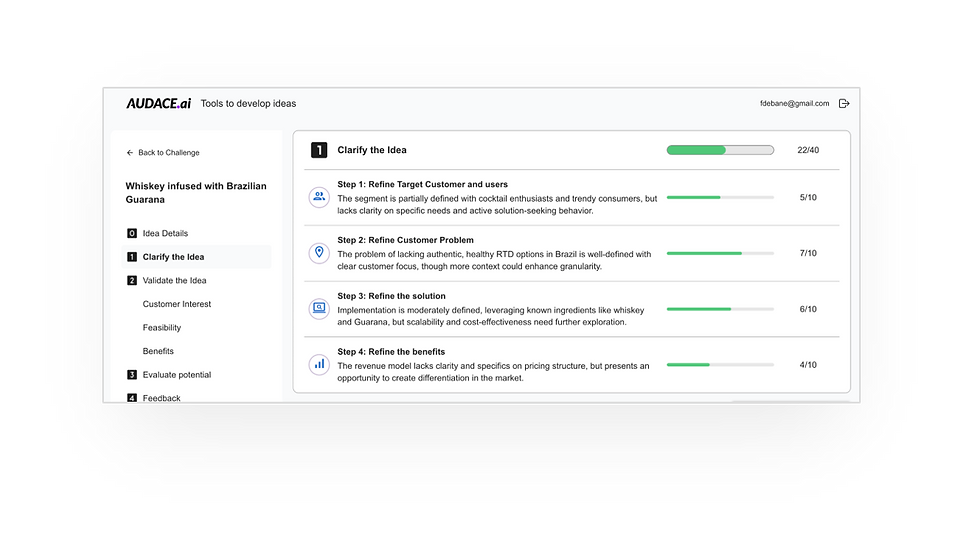The image size is (963, 548).
Task: Click the fdebane@gmail.com account email
Action: point(794,103)
